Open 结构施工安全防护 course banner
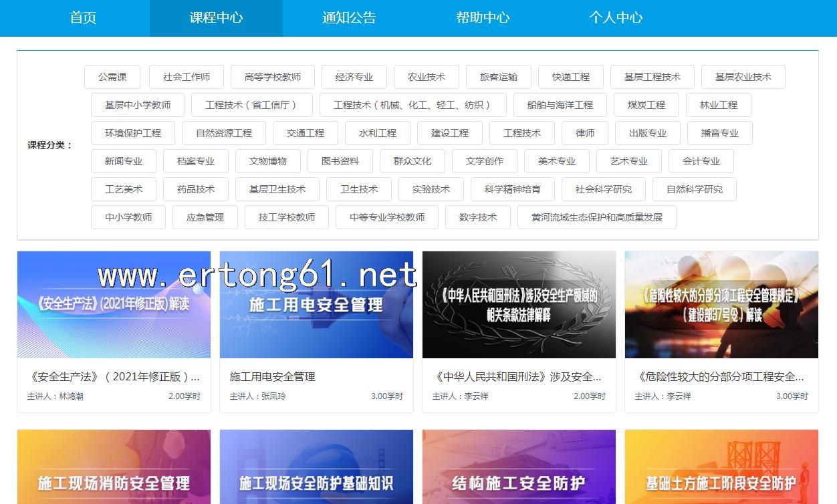This screenshot has height=504, width=837. point(519,467)
